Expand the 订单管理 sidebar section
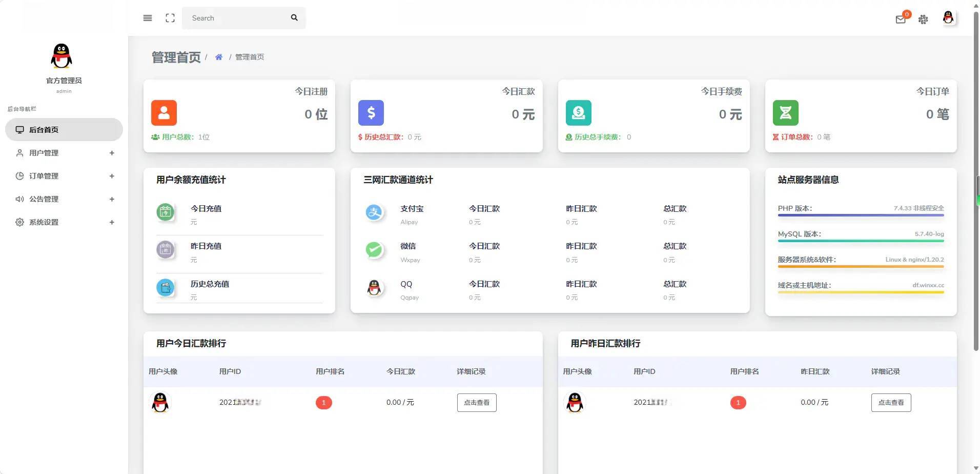 click(x=64, y=175)
